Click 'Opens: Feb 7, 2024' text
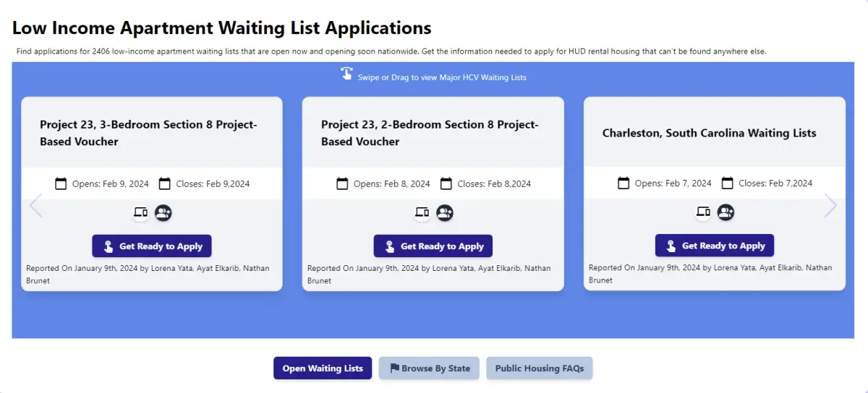Viewport: 868px width, 393px height. tap(673, 183)
